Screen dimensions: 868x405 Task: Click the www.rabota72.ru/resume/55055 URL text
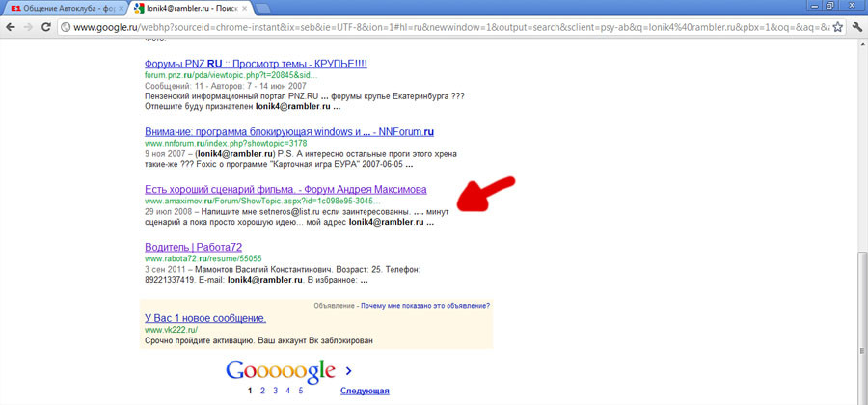pyautogui.click(x=203, y=258)
